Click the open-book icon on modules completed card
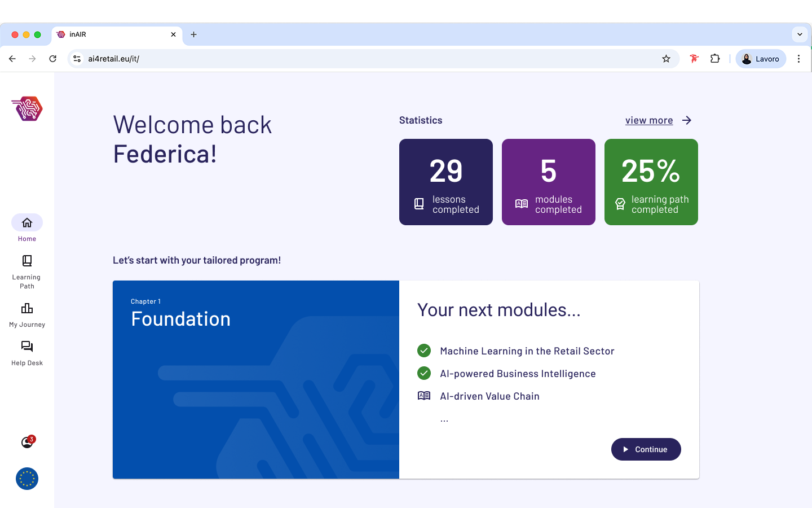This screenshot has width=812, height=508. point(522,204)
